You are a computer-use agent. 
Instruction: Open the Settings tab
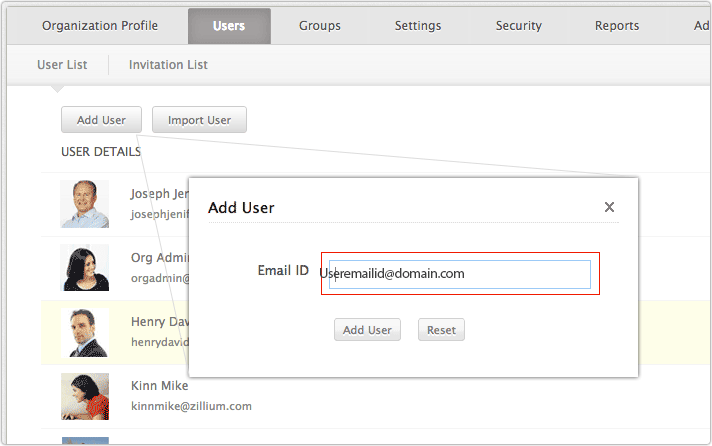(x=418, y=26)
